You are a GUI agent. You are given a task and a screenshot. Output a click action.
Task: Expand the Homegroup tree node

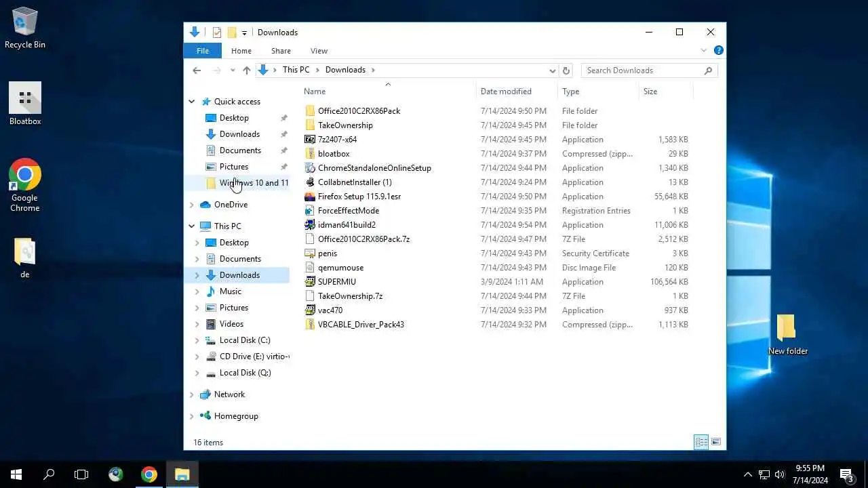(192, 416)
